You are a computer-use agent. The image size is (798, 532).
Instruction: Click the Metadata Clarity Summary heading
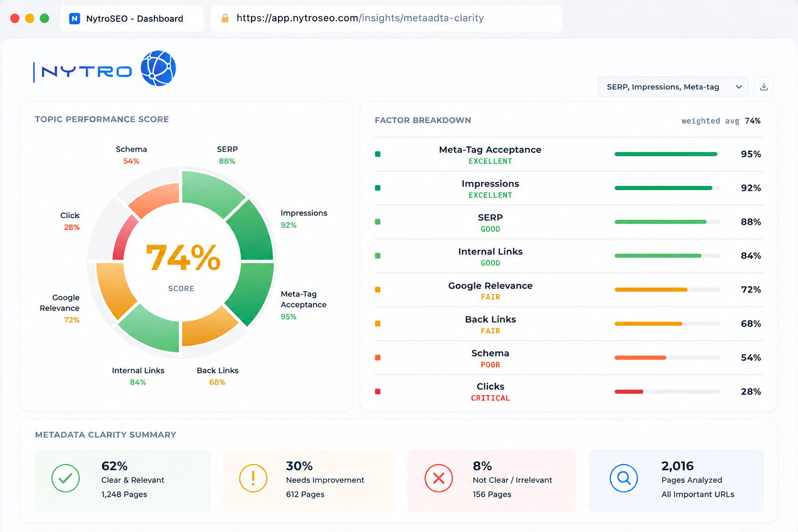[x=105, y=435]
